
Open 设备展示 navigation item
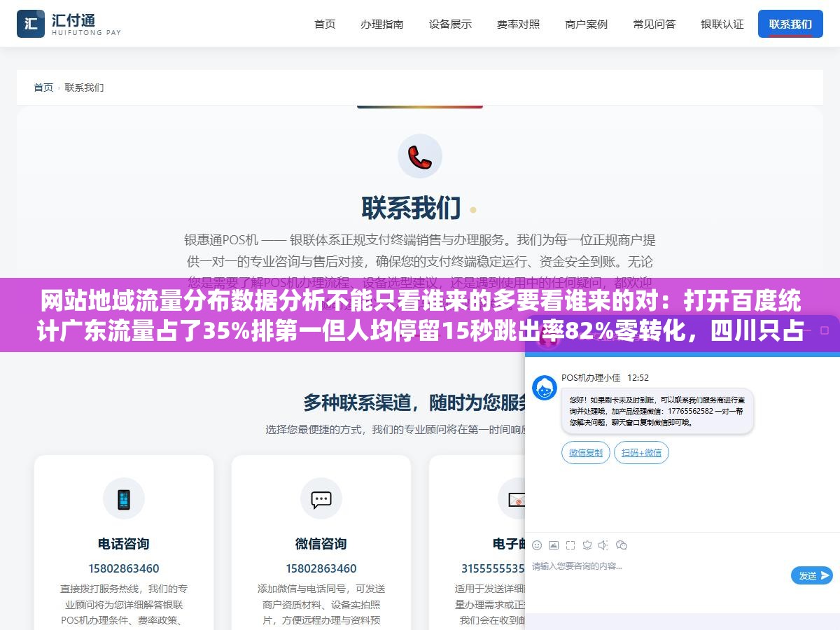pos(450,24)
